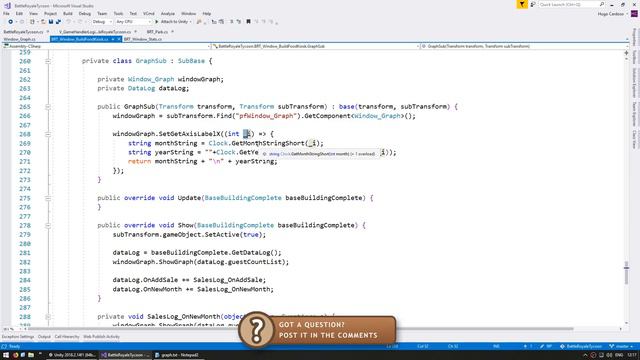Click the account avatar icon
The height and width of the screenshot is (360, 640).
pyautogui.click(x=634, y=14)
